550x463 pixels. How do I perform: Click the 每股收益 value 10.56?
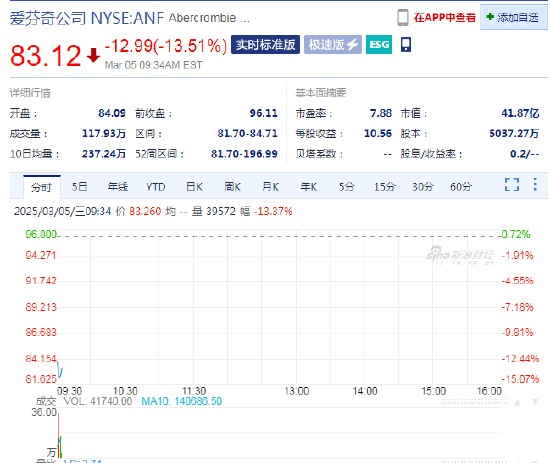pos(378,134)
